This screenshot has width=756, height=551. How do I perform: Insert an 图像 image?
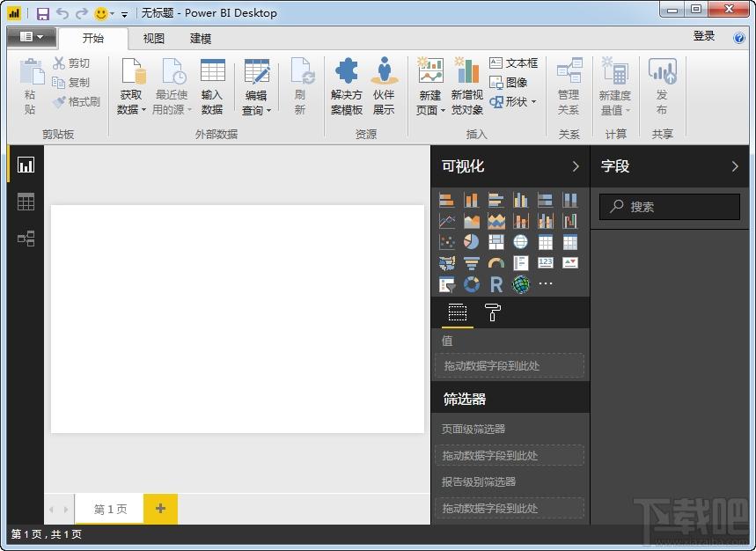(508, 83)
